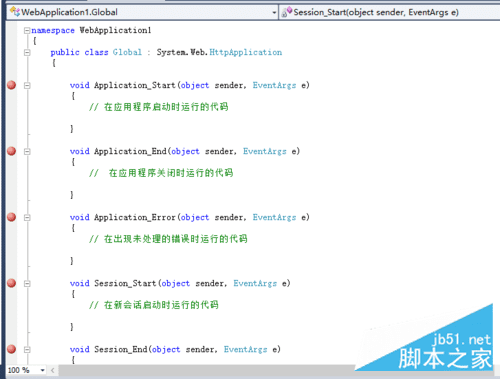This screenshot has width=500, height=379.
Task: Collapse the Session_End method
Action: (27, 349)
